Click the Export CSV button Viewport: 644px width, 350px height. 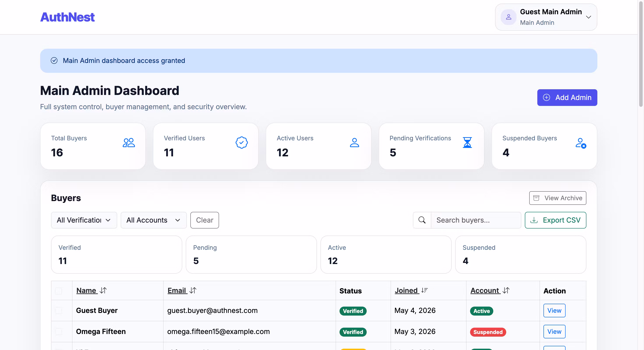[555, 220]
